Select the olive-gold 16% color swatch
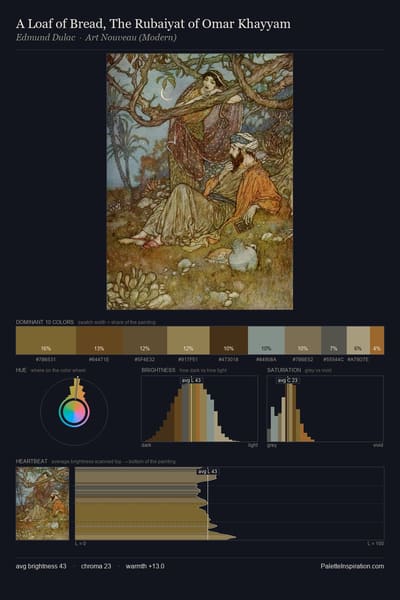Screen dimensions: 400x600 click(x=46, y=340)
